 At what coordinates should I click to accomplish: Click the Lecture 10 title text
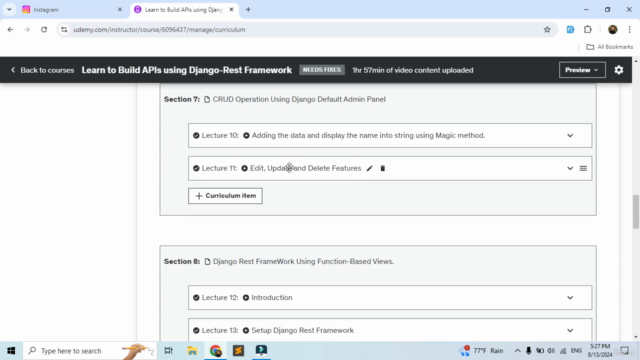368,136
